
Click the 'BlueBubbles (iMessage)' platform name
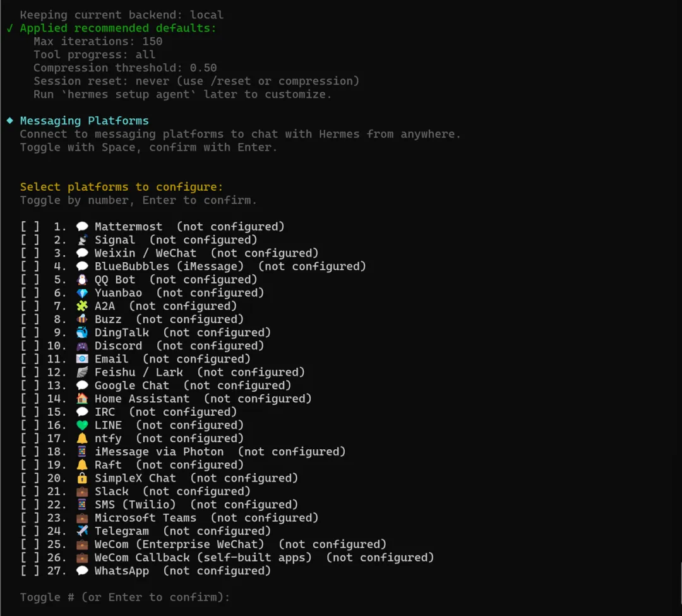pos(169,266)
